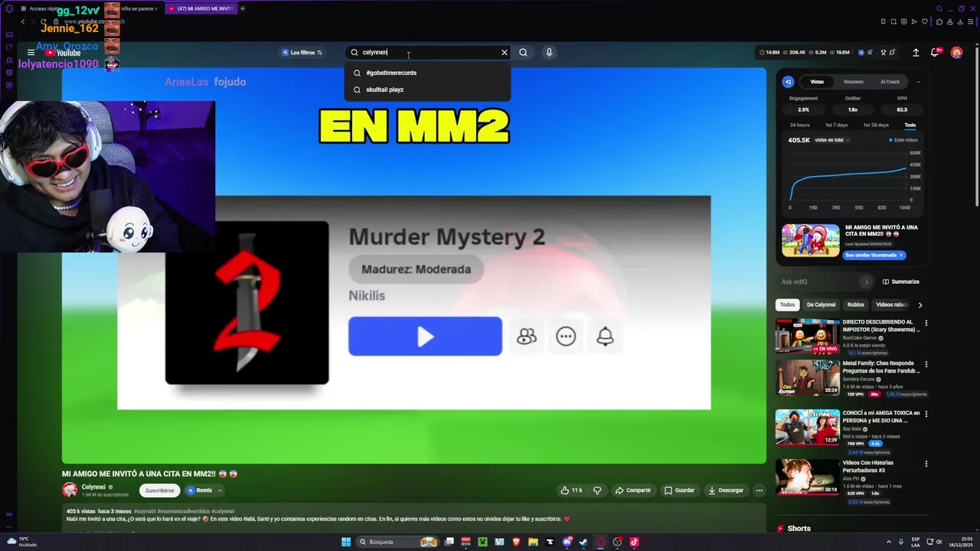The height and width of the screenshot is (551, 980).
Task: Select the 'Todo' graph range
Action: [910, 125]
